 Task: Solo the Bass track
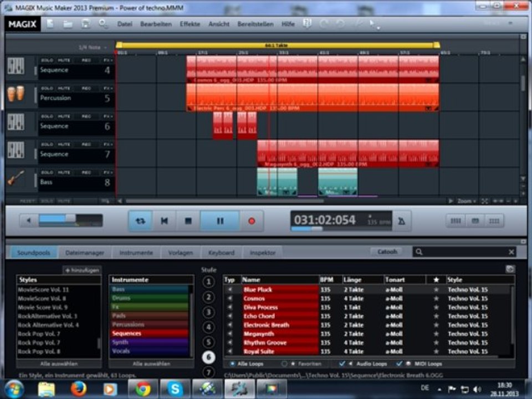click(x=47, y=173)
